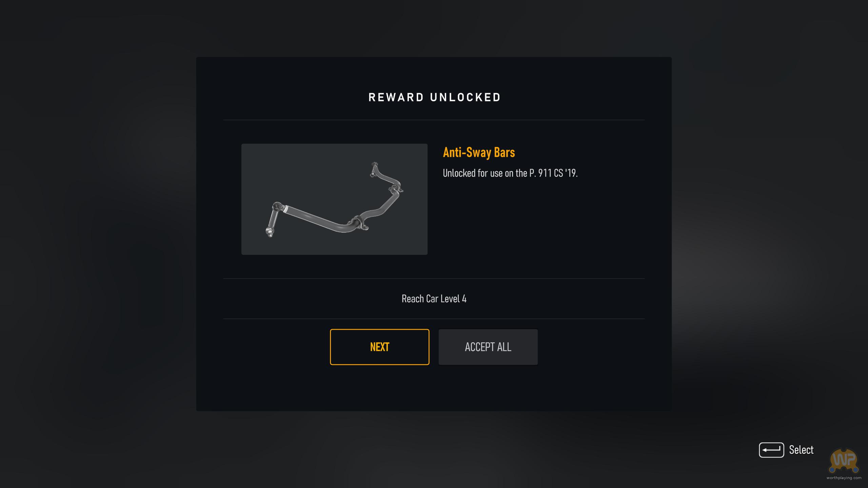Click the right bushing bracket on sway bar
The height and width of the screenshot is (488, 868).
pos(396,188)
